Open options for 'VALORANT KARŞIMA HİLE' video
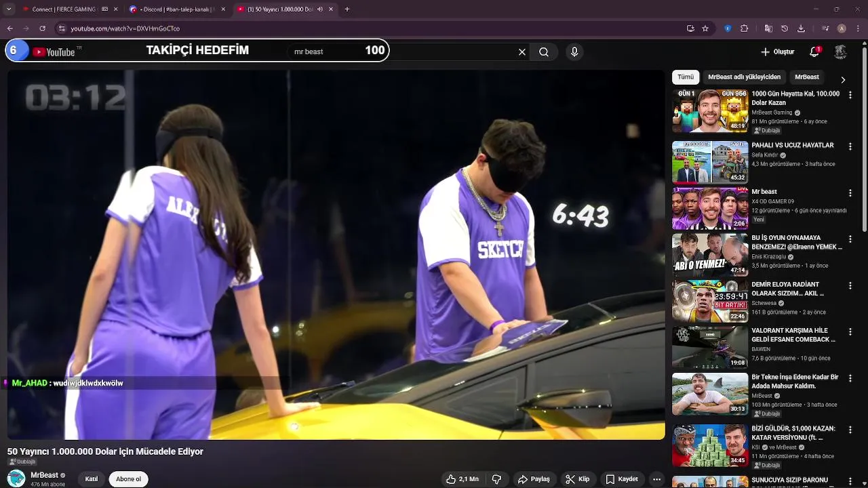This screenshot has width=868, height=488. click(x=850, y=332)
